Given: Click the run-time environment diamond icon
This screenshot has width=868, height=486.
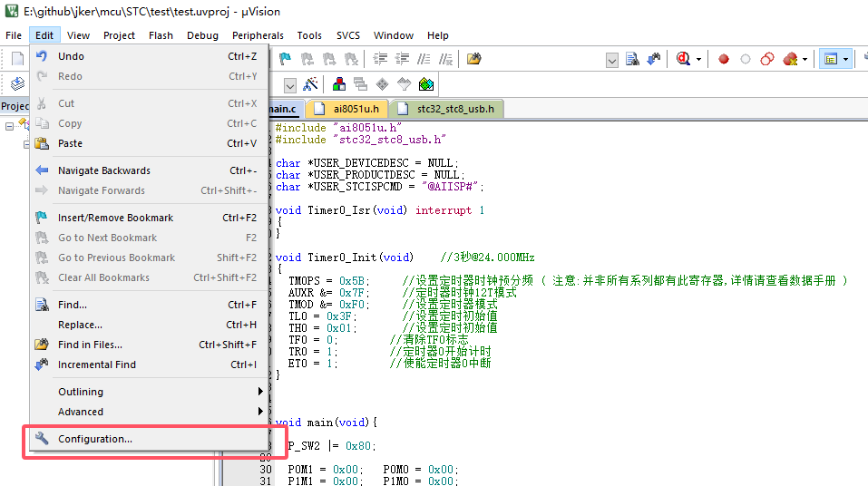Looking at the screenshot, I should [382, 84].
